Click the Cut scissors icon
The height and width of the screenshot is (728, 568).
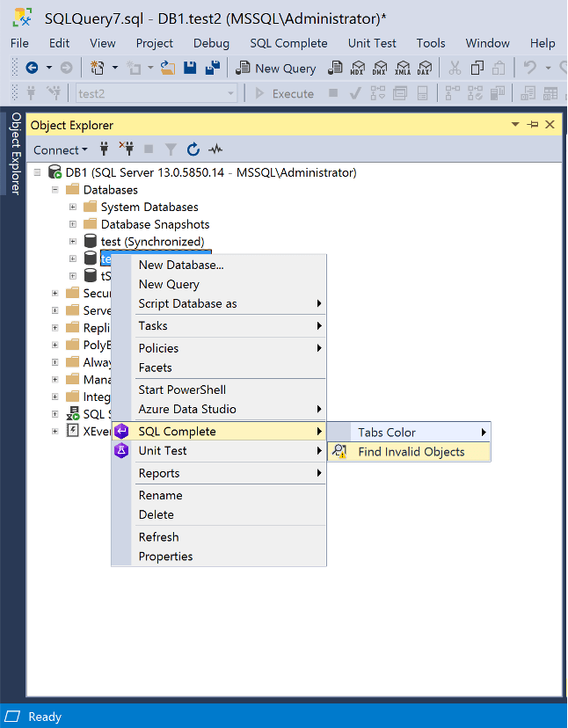tap(455, 69)
